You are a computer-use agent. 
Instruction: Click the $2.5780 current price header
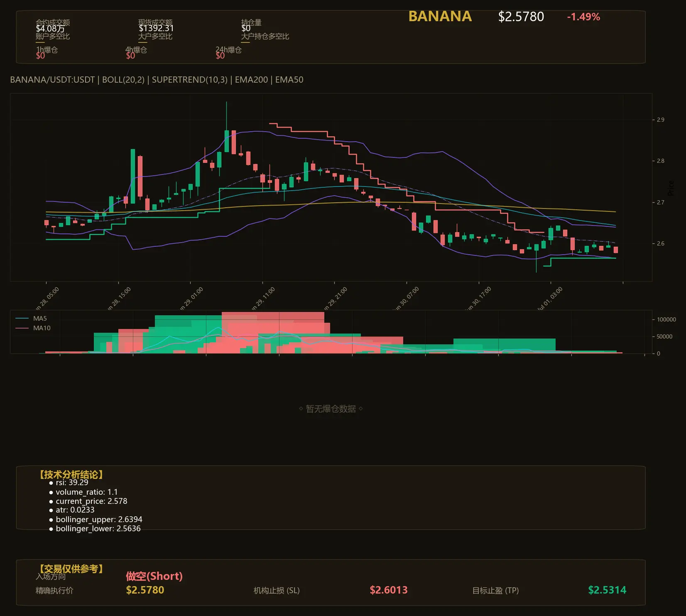(x=521, y=17)
